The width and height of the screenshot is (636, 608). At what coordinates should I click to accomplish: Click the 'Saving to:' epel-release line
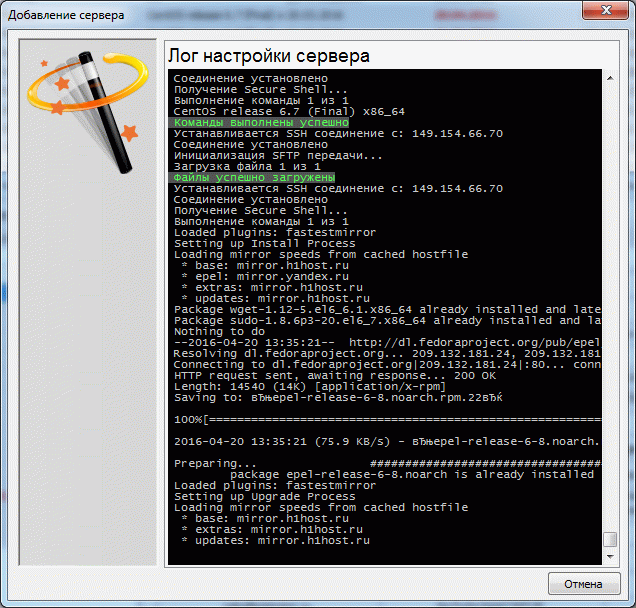coord(338,397)
